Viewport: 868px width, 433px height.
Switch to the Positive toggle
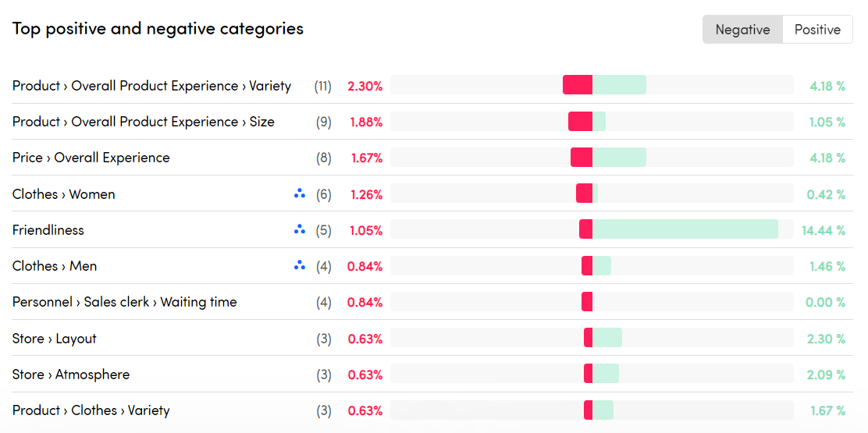817,30
